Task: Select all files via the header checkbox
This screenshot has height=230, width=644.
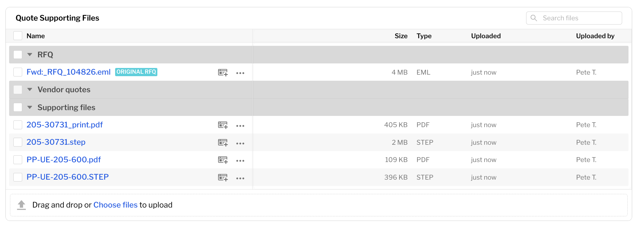Action: pos(18,36)
